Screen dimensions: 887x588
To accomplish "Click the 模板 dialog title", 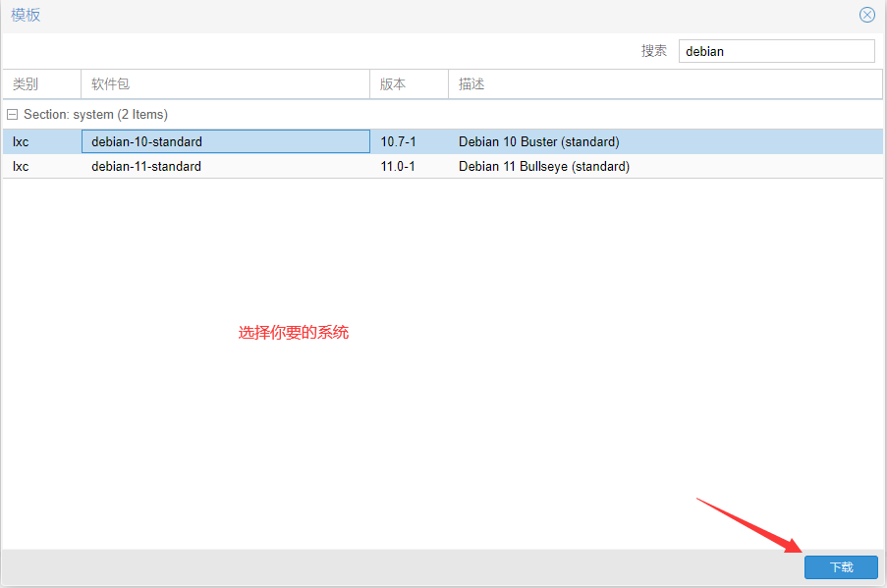I will click(26, 16).
